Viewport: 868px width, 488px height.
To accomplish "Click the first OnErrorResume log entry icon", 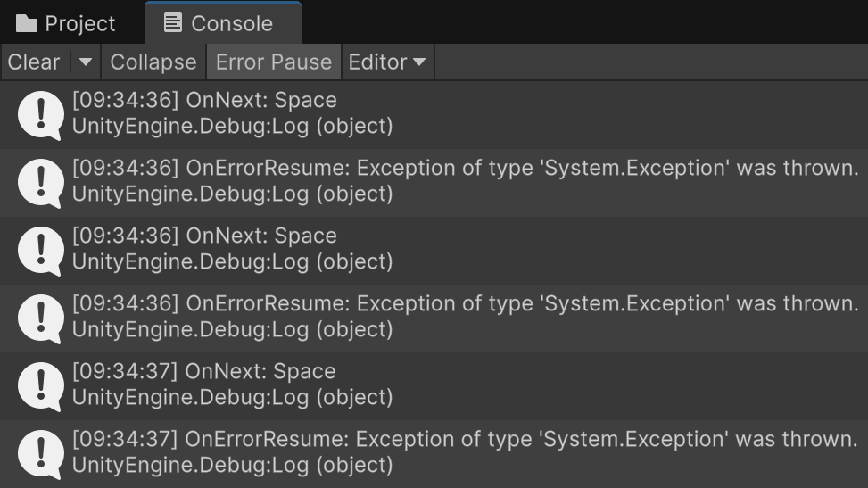I will (x=40, y=182).
